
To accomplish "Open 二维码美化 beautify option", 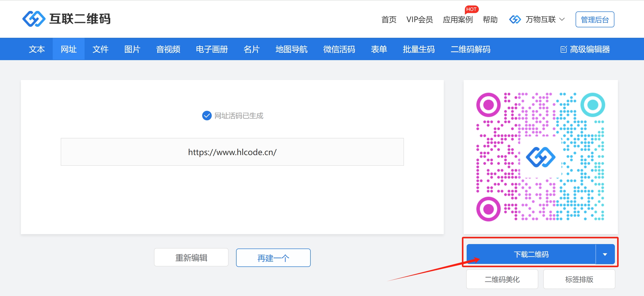I will click(x=502, y=279).
